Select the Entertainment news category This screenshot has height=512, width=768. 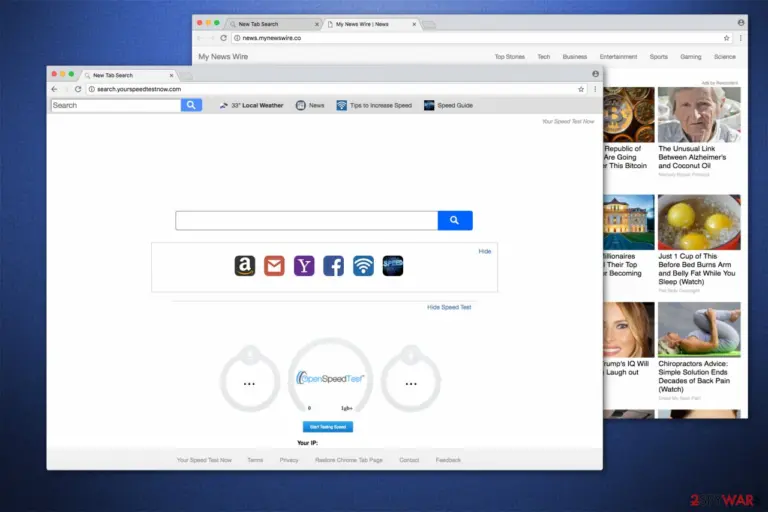click(618, 57)
